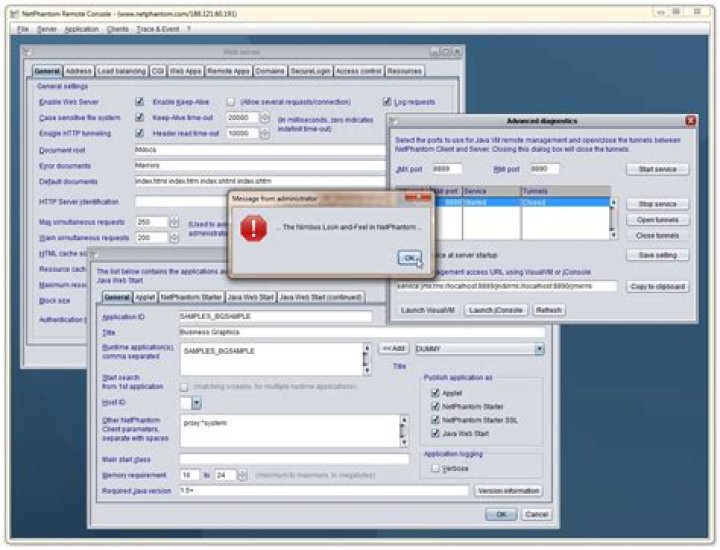
Task: Switch to Java Web Start tab
Action: click(x=251, y=297)
